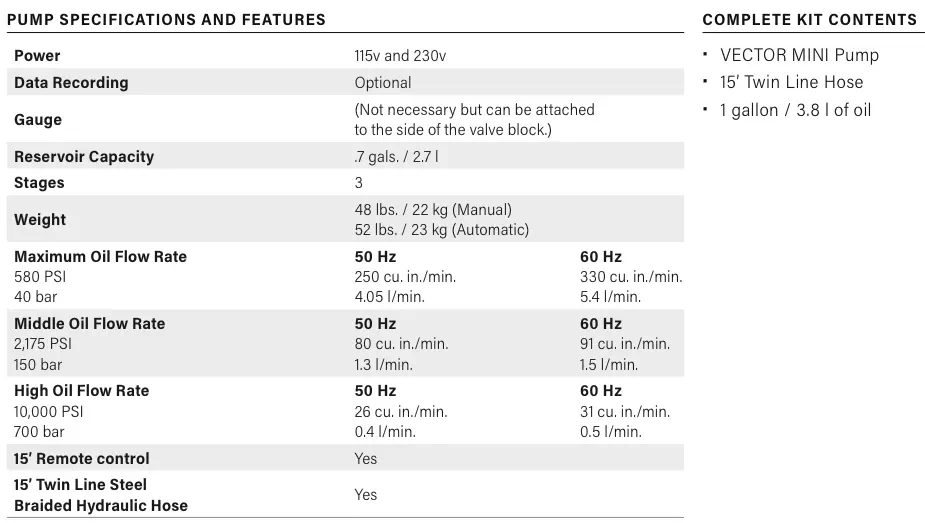925x523 pixels.
Task: Click the "Weight" row label
Action: tap(40, 219)
